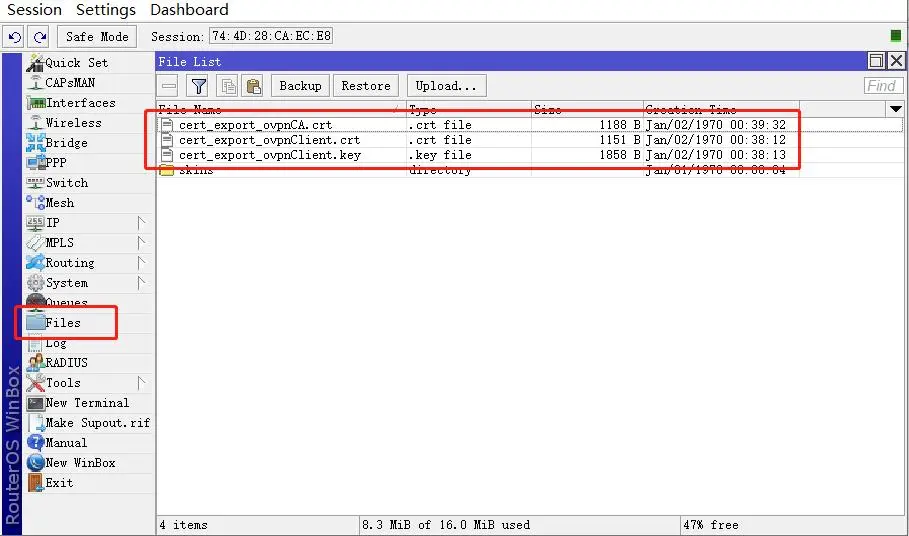This screenshot has width=909, height=536.
Task: Click the Backup button
Action: point(300,86)
